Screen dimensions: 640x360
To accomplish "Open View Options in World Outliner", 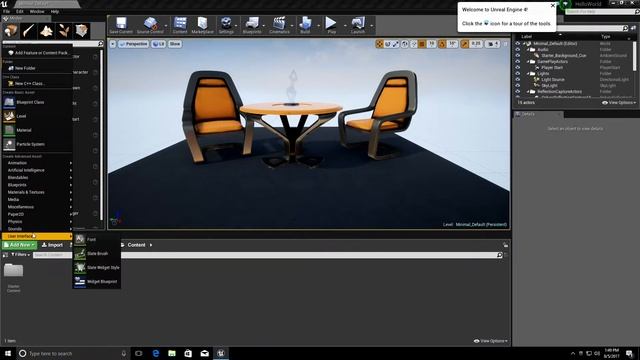I will coord(619,103).
